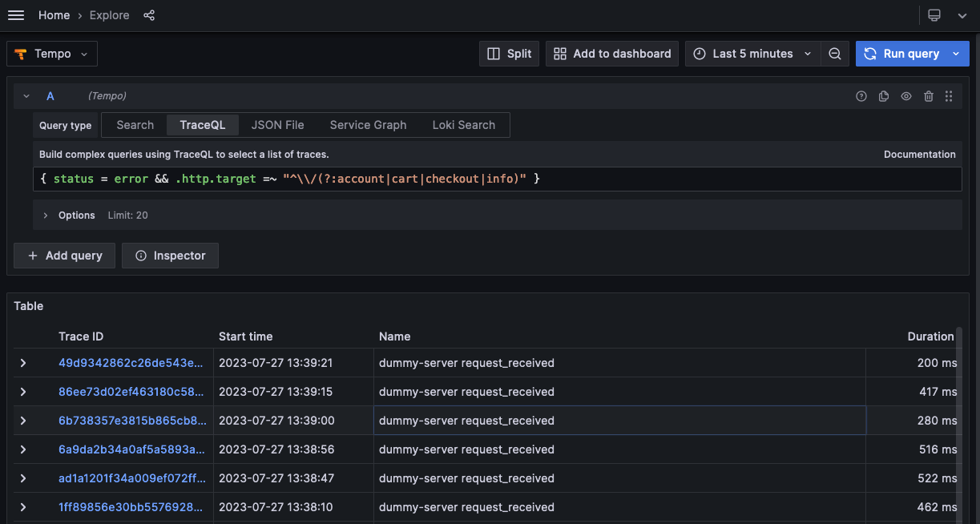The width and height of the screenshot is (980, 524).
Task: Expand the first trace row starting 49d9342862
Action: point(22,362)
